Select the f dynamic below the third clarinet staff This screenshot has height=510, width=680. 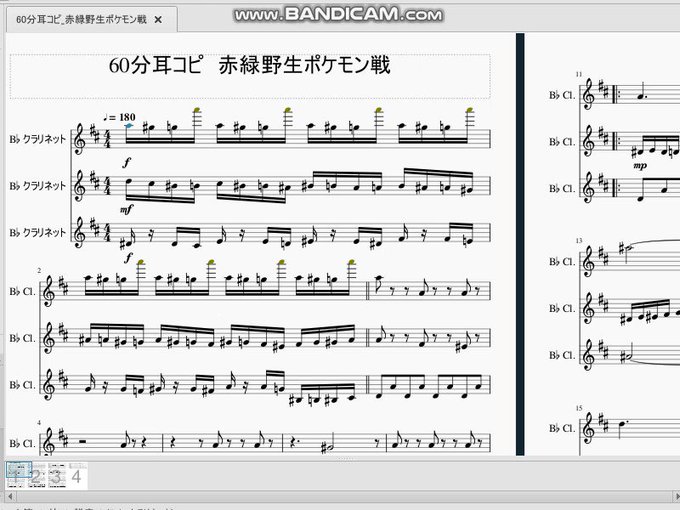click(128, 258)
